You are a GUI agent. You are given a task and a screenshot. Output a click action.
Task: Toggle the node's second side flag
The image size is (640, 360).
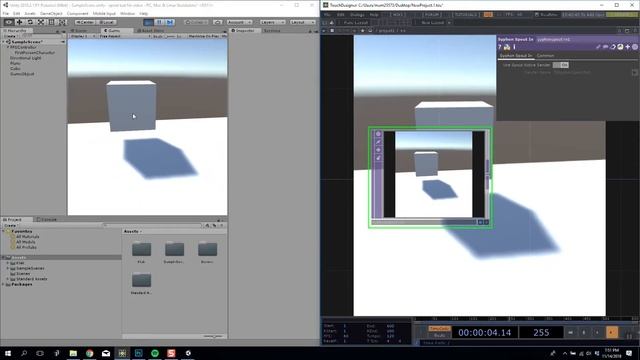click(x=378, y=142)
